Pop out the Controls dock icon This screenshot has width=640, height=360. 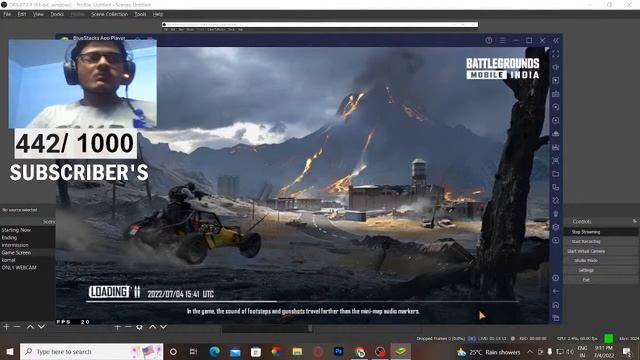[635, 221]
